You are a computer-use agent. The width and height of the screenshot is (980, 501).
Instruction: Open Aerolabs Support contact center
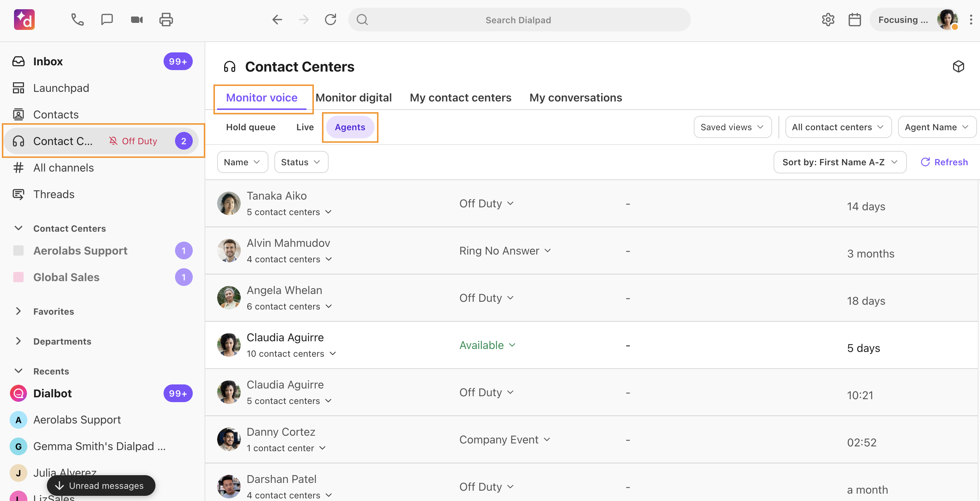pyautogui.click(x=102, y=251)
